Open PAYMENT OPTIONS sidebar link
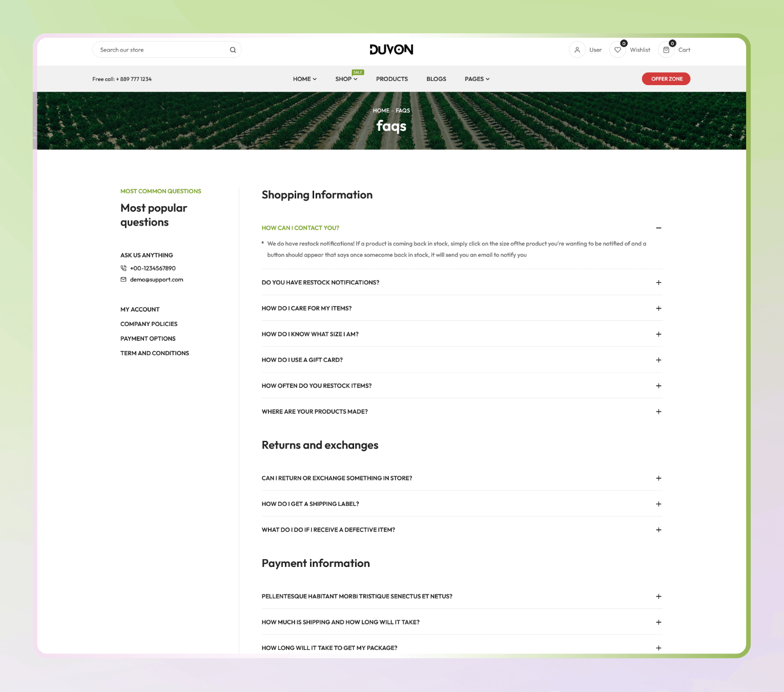The height and width of the screenshot is (692, 784). pos(148,339)
